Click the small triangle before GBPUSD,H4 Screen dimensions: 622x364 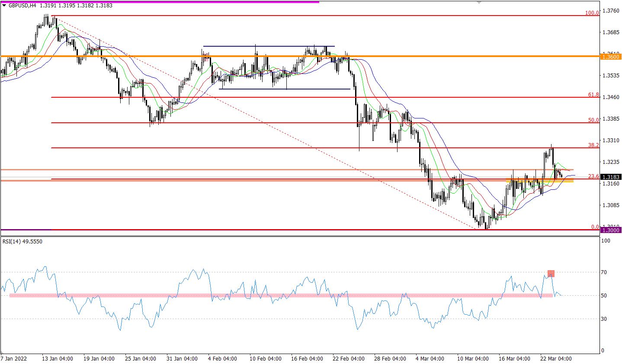pos(4,6)
